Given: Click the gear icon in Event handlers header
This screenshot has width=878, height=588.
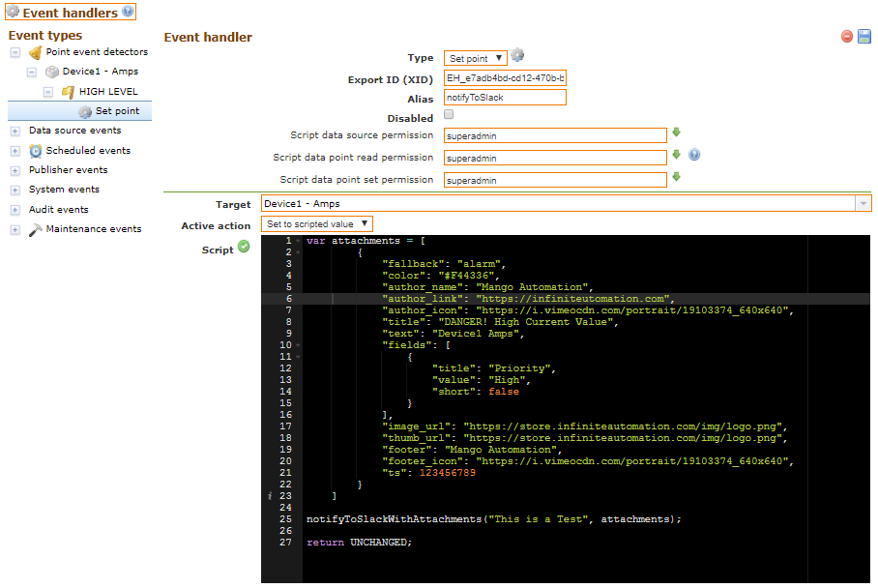Looking at the screenshot, I should pos(13,12).
